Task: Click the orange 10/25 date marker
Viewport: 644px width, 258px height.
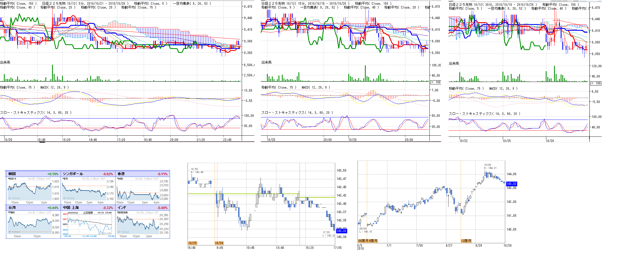Action: [192, 243]
